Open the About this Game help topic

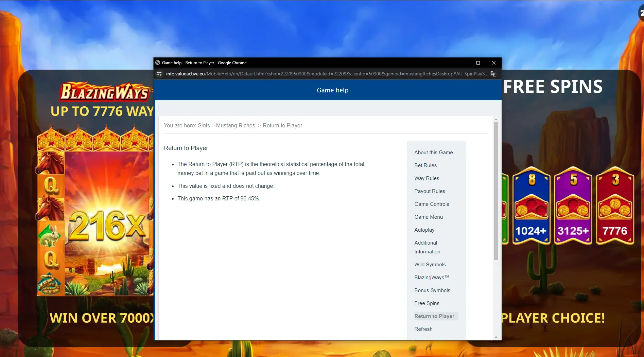(x=433, y=153)
